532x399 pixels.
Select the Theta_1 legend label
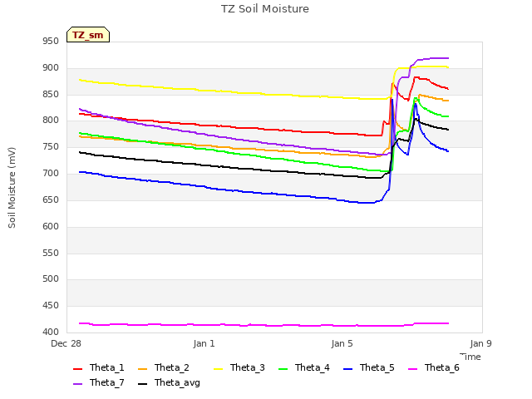pyautogui.click(x=107, y=367)
